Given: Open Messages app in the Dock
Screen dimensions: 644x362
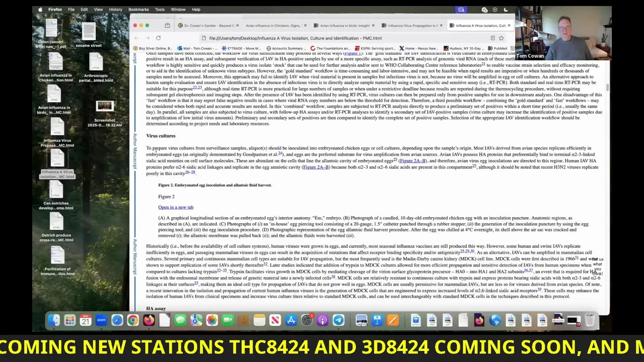Looking at the screenshot, I should [x=180, y=320].
